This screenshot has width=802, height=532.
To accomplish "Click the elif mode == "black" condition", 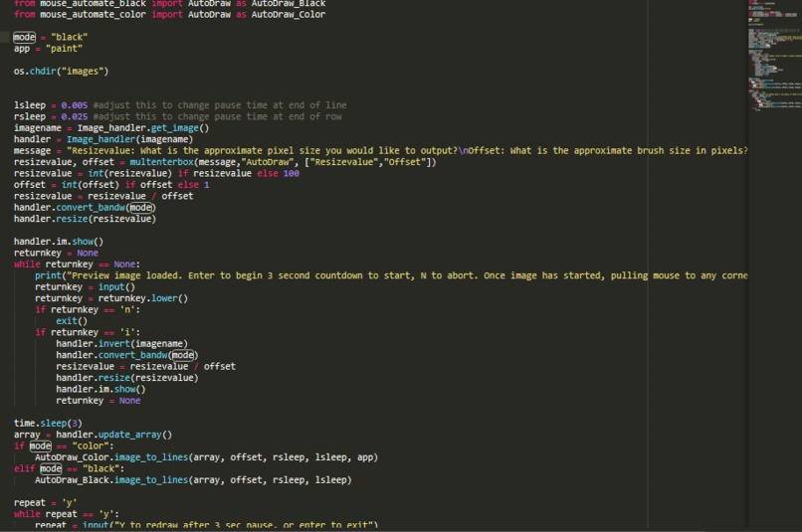I will (x=69, y=468).
